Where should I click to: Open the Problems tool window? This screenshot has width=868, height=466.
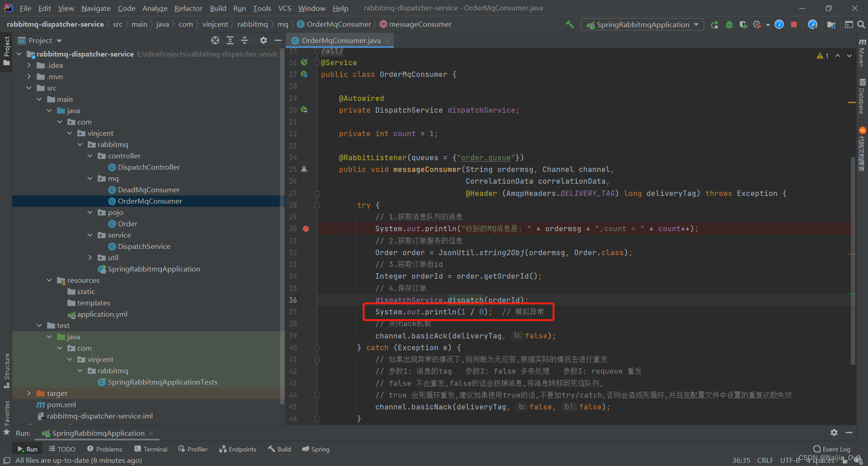104,449
